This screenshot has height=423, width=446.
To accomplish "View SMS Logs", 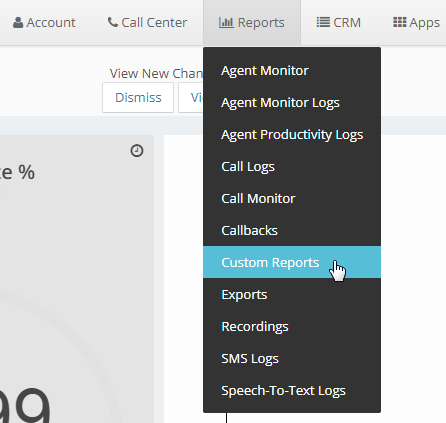I will pyautogui.click(x=292, y=359).
